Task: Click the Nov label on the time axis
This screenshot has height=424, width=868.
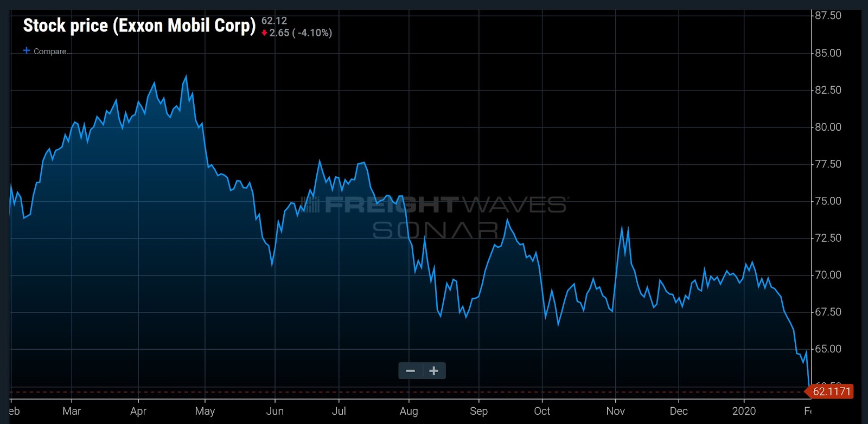Action: click(615, 411)
